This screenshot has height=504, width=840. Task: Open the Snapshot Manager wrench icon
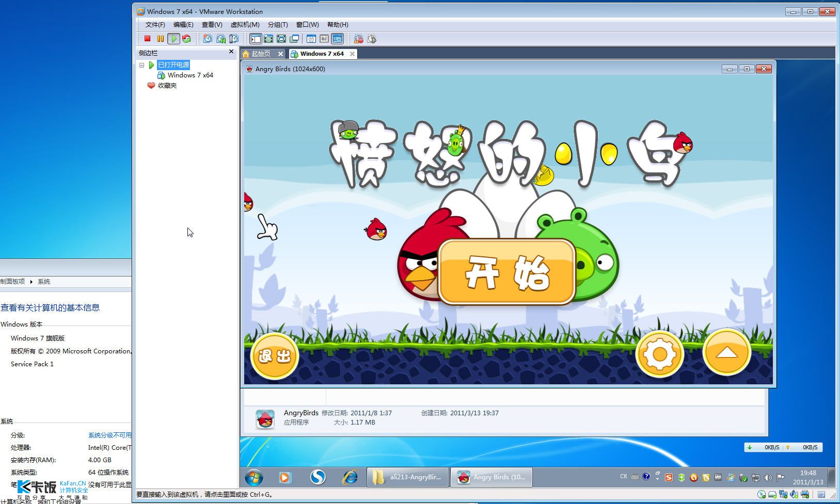point(234,39)
